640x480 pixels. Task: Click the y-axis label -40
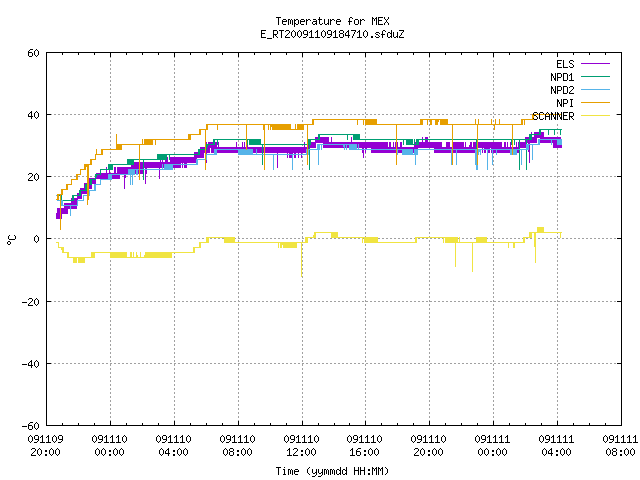coord(31,364)
